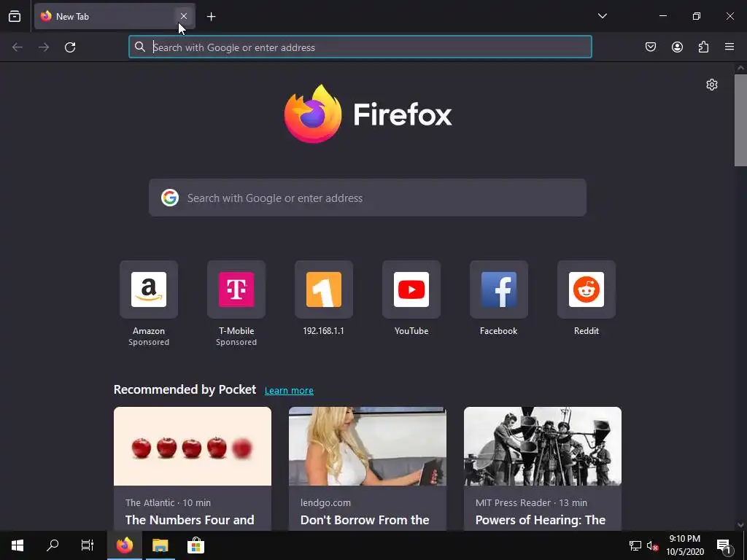Open 'Don't Borrow From the' headline
Screen dimensions: 747x560
coord(365,520)
